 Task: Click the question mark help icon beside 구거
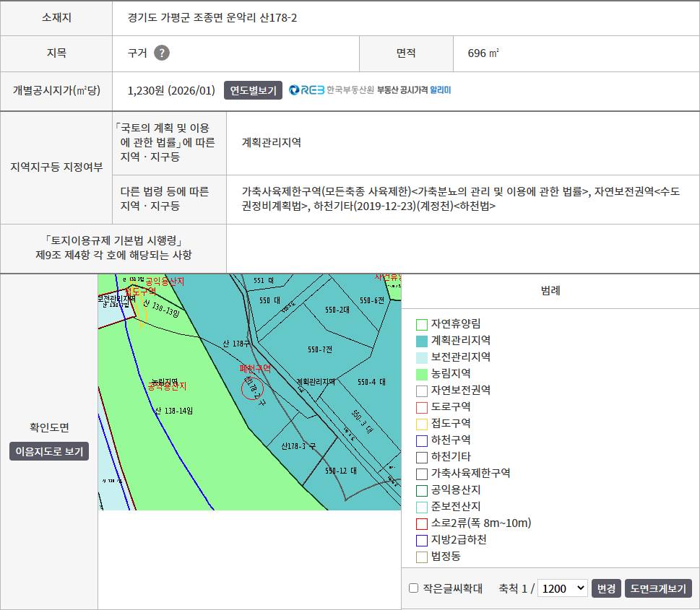coord(162,53)
